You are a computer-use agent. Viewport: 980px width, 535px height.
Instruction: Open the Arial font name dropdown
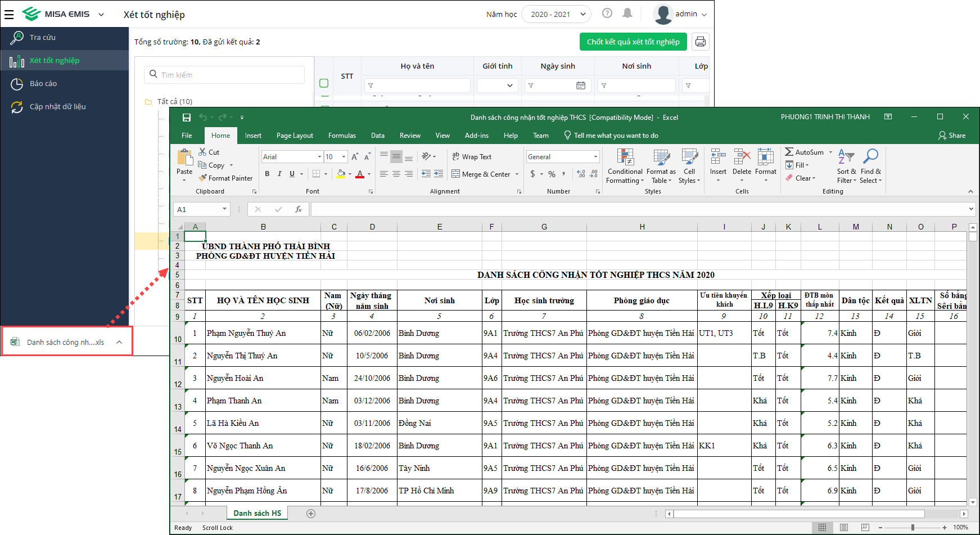(x=319, y=157)
